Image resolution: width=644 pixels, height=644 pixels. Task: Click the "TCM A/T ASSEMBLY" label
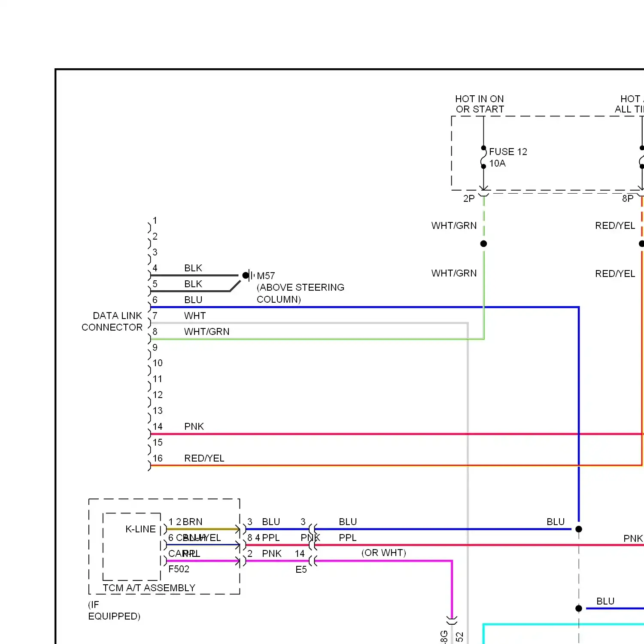coord(149,588)
